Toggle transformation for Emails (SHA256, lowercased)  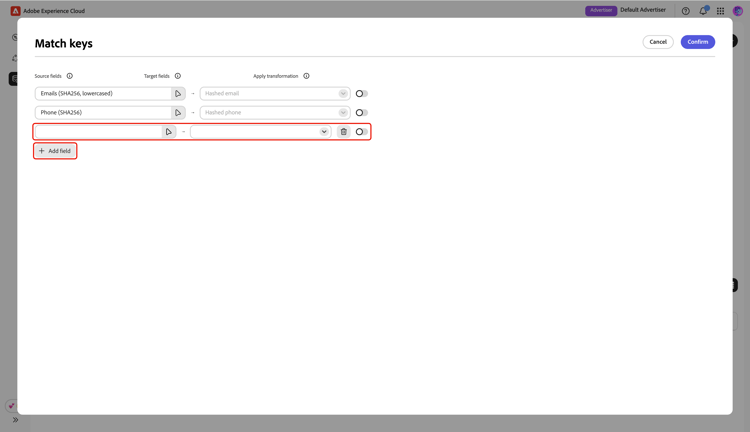click(362, 94)
